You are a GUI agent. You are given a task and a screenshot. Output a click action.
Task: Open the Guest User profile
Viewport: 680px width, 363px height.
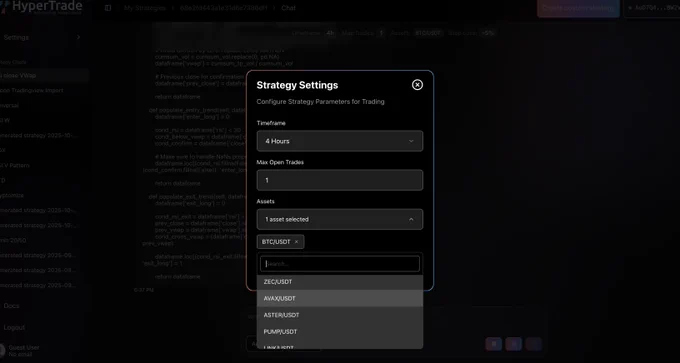[22, 350]
